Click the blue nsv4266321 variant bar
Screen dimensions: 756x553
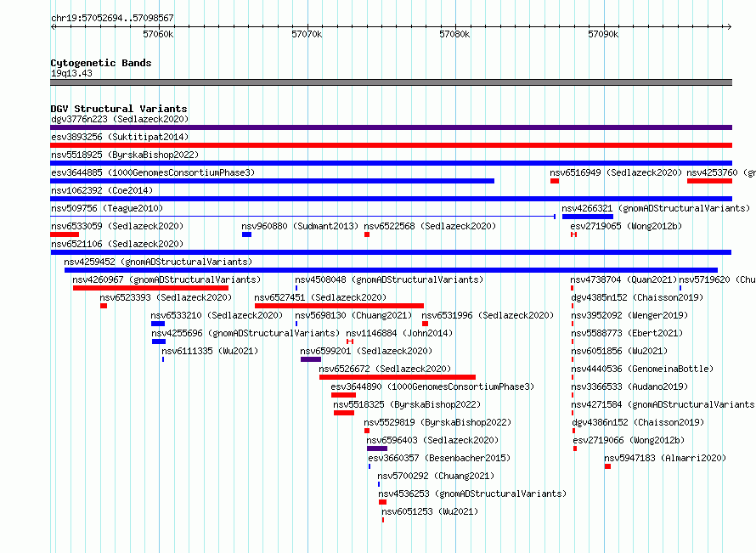(x=588, y=217)
